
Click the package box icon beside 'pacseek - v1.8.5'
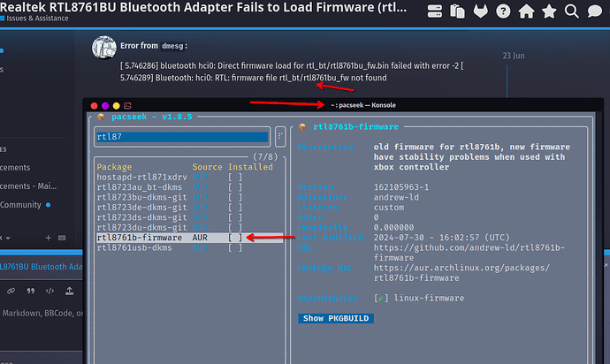[101, 117]
